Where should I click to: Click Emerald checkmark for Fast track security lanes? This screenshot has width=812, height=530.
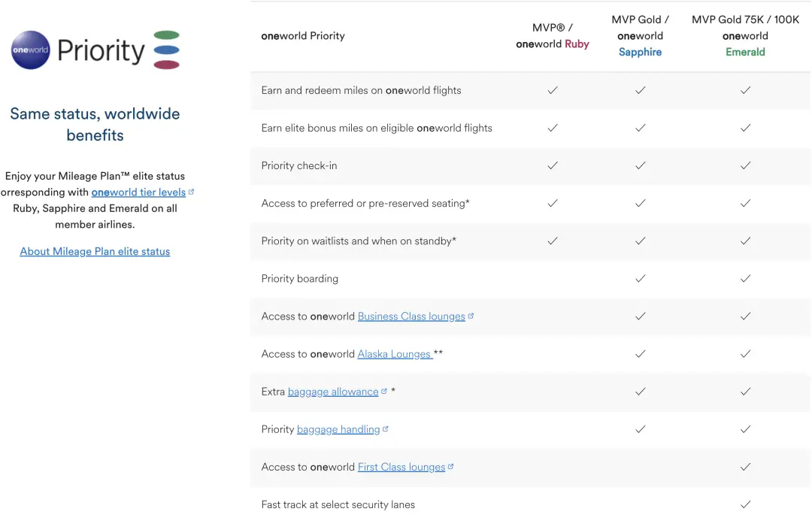click(x=745, y=504)
